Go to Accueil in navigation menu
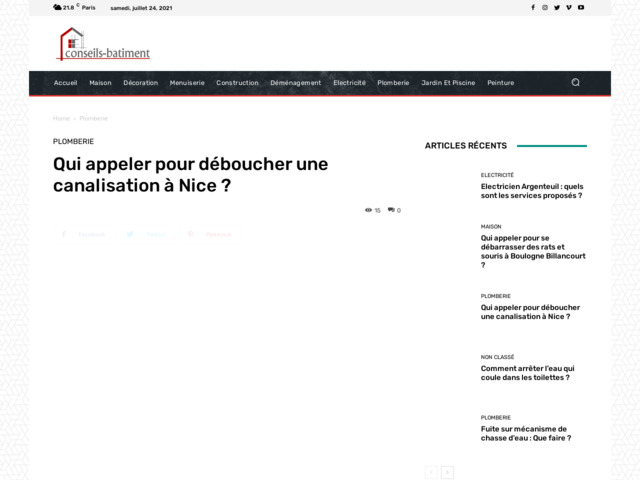Image resolution: width=640 pixels, height=480 pixels. pyautogui.click(x=65, y=83)
